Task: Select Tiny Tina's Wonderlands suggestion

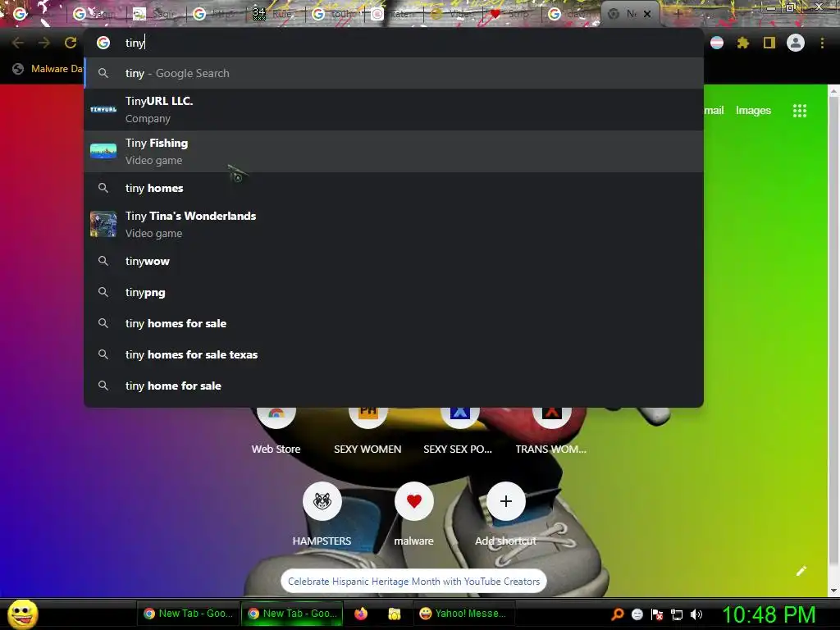Action: (394, 224)
